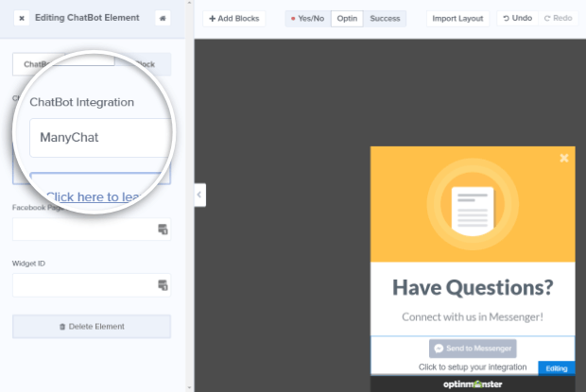Viewport: 586px width, 392px height.
Task: Select the 'Connect with us in Messenger!' text
Action: [473, 317]
